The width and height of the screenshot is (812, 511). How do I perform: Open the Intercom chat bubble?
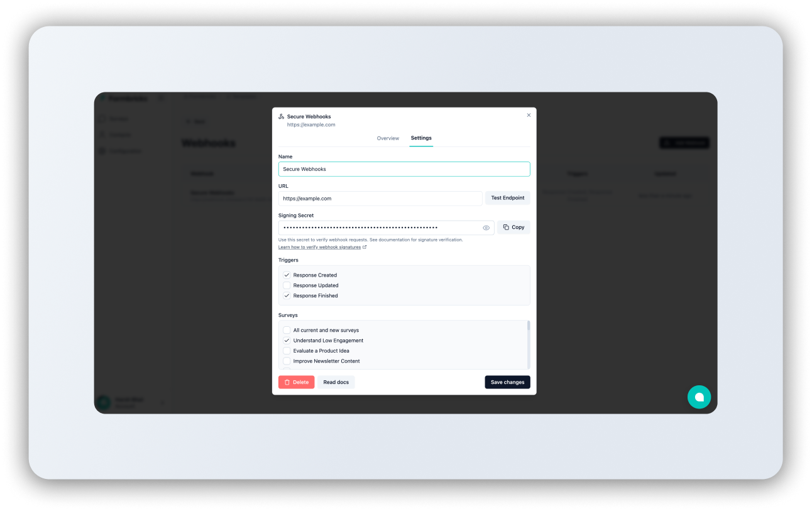pos(699,397)
